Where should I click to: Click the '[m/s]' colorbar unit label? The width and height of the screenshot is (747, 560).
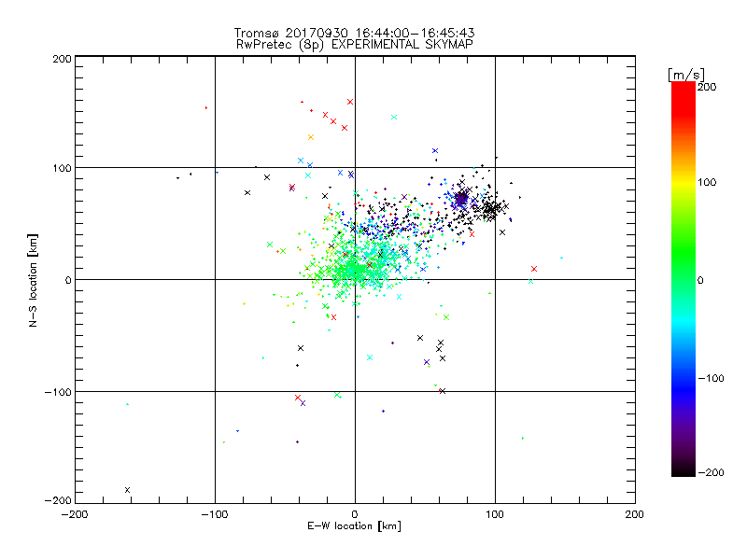[685, 75]
